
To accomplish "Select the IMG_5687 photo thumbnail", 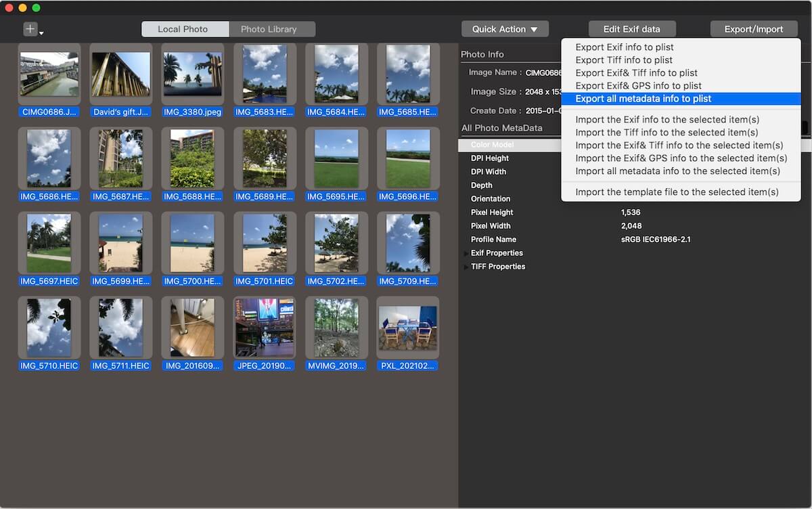I will 121,158.
